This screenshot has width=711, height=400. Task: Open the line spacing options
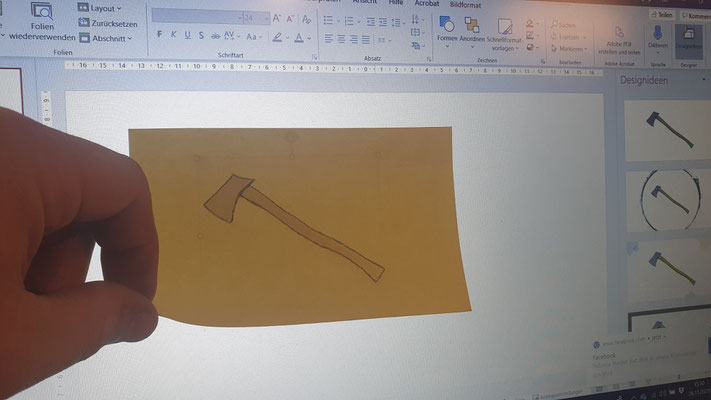point(398,22)
